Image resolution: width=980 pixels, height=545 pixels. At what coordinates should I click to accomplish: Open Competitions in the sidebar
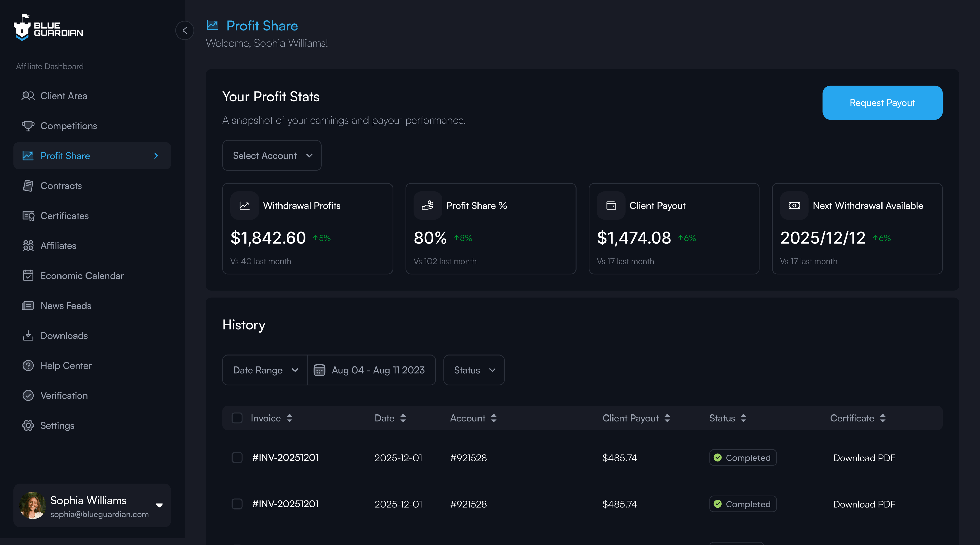point(92,126)
